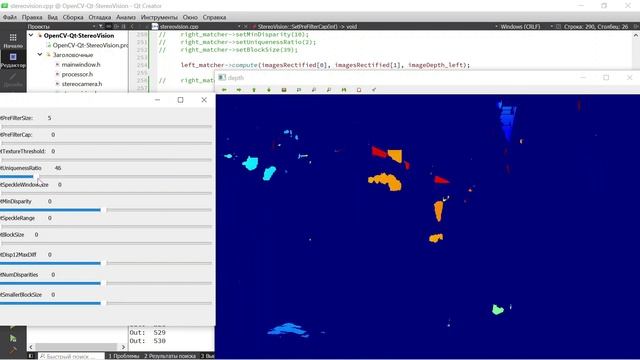Select OpenCV-Qt-StereoVision.pro file in tree
Screen dimensions: 640x360
coord(90,45)
